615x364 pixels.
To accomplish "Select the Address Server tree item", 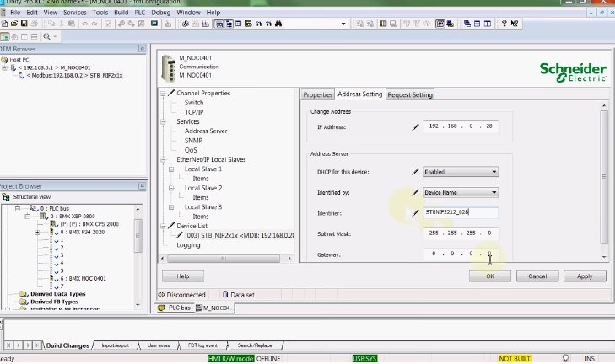I will click(x=206, y=131).
